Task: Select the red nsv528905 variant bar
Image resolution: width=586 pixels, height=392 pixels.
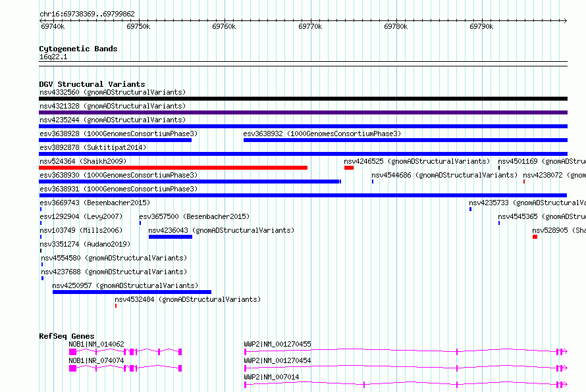Action: point(535,237)
